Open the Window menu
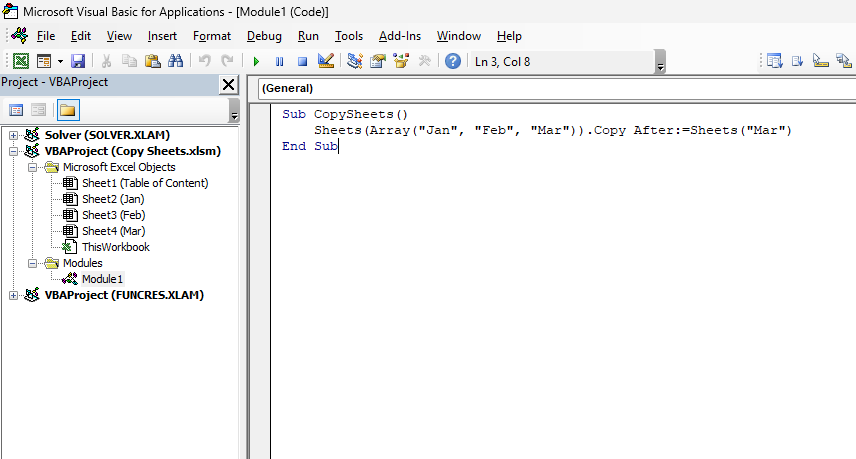 459,36
